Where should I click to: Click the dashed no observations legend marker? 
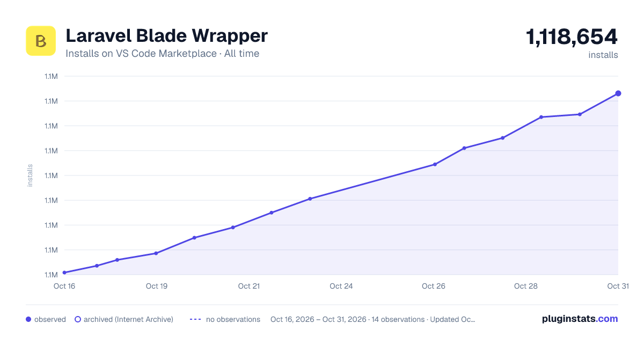point(195,319)
